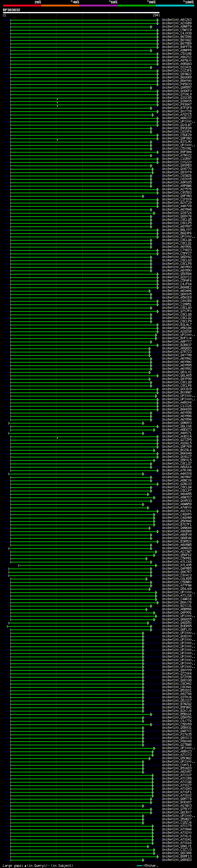197x868 pixels.
Task: Select label UniRef100_Q2TZP5
Action: click(177, 440)
